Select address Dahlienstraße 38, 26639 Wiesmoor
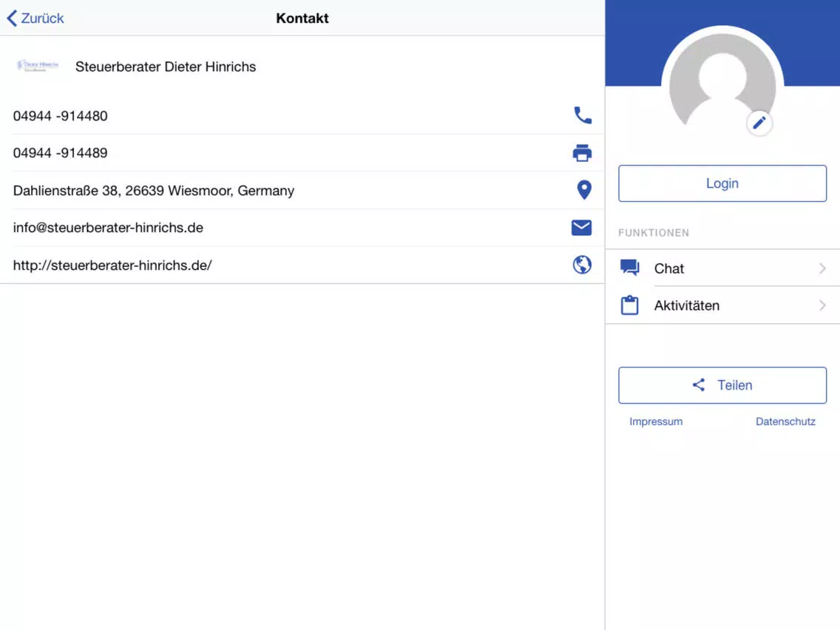This screenshot has width=840, height=630. [154, 191]
